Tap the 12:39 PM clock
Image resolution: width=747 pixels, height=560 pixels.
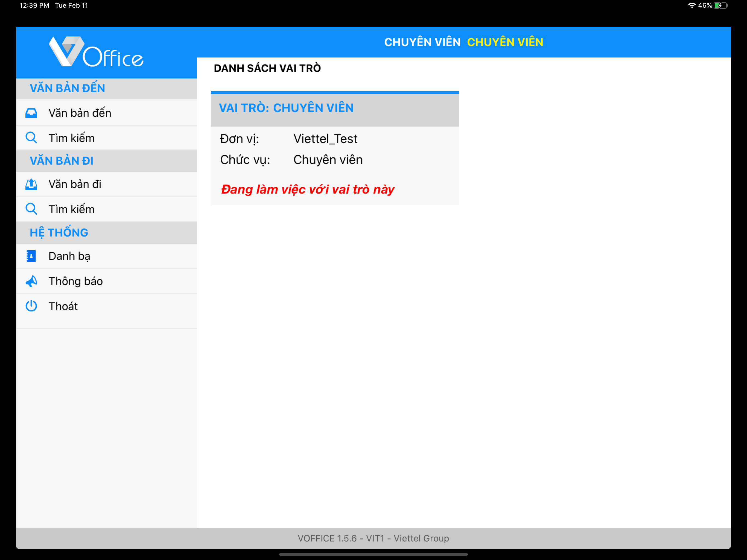34,5
